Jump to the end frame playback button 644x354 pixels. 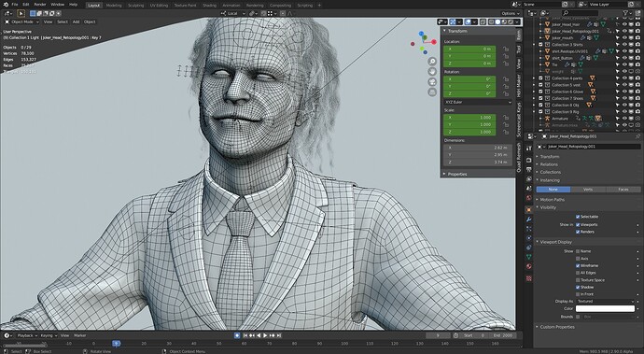pyautogui.click(x=280, y=335)
